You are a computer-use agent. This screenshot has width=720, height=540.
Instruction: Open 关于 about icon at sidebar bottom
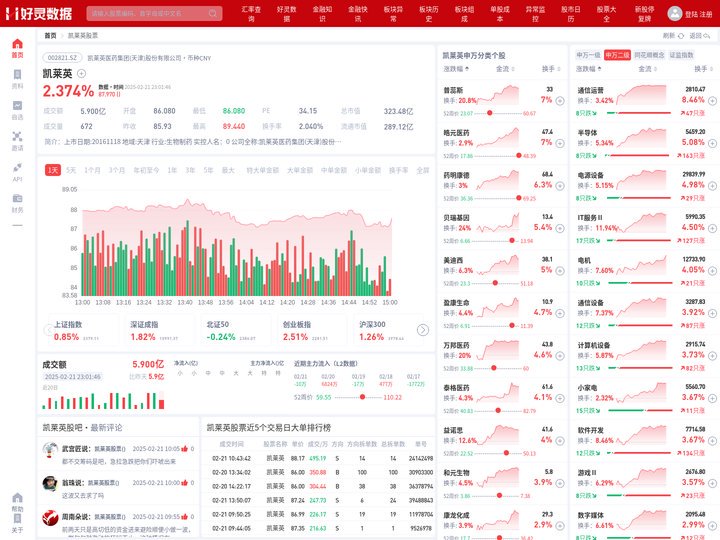pos(17,518)
